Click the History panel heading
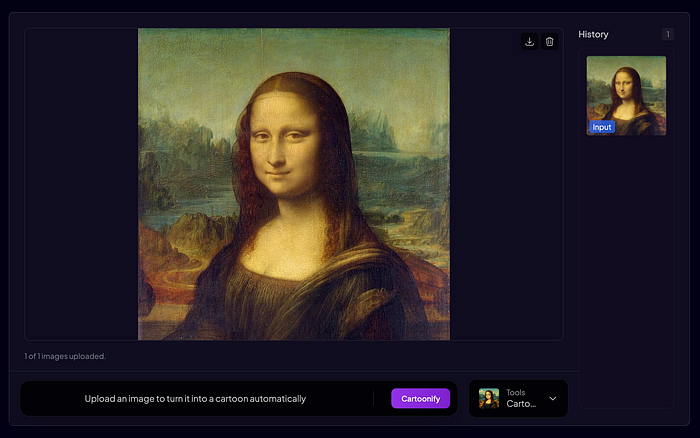The height and width of the screenshot is (438, 700). (593, 34)
